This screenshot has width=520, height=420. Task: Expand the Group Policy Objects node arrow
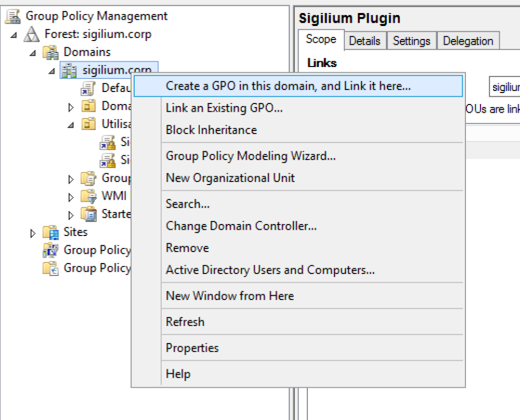(71, 179)
